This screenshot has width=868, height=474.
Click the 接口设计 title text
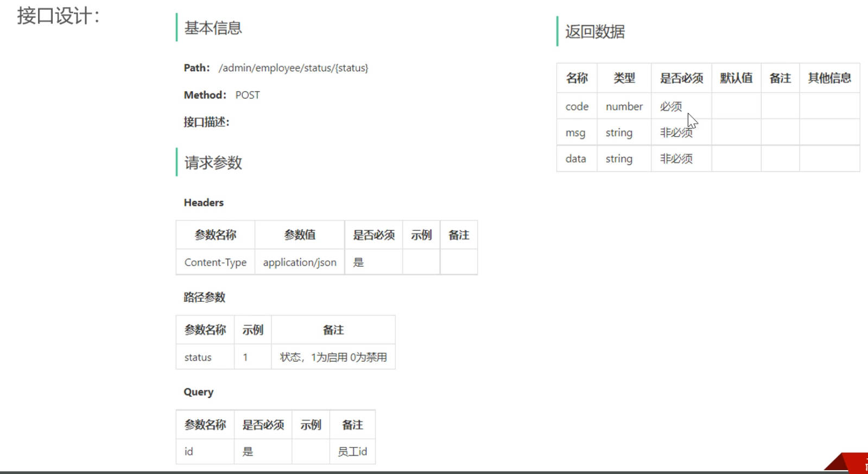click(x=58, y=16)
